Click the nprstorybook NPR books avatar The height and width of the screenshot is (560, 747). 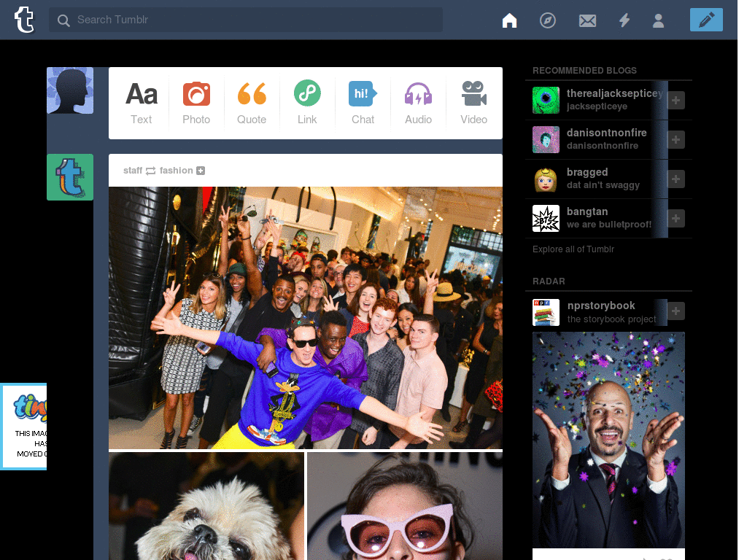pos(546,312)
